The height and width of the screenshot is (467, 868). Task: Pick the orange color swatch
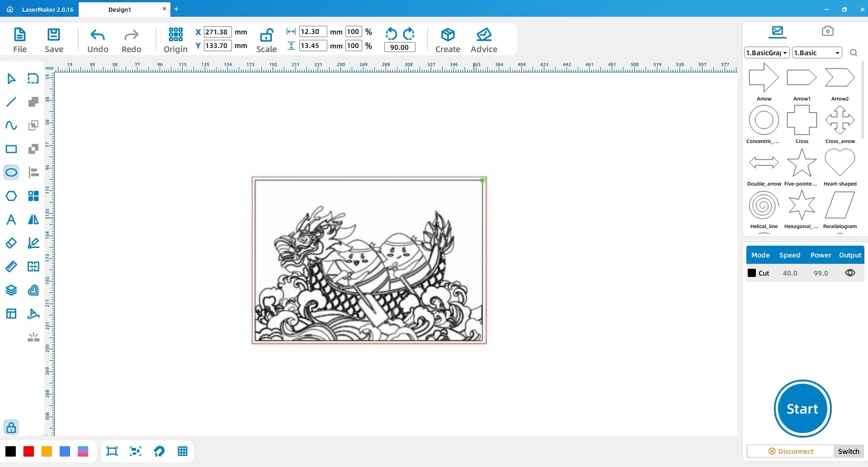(47, 451)
